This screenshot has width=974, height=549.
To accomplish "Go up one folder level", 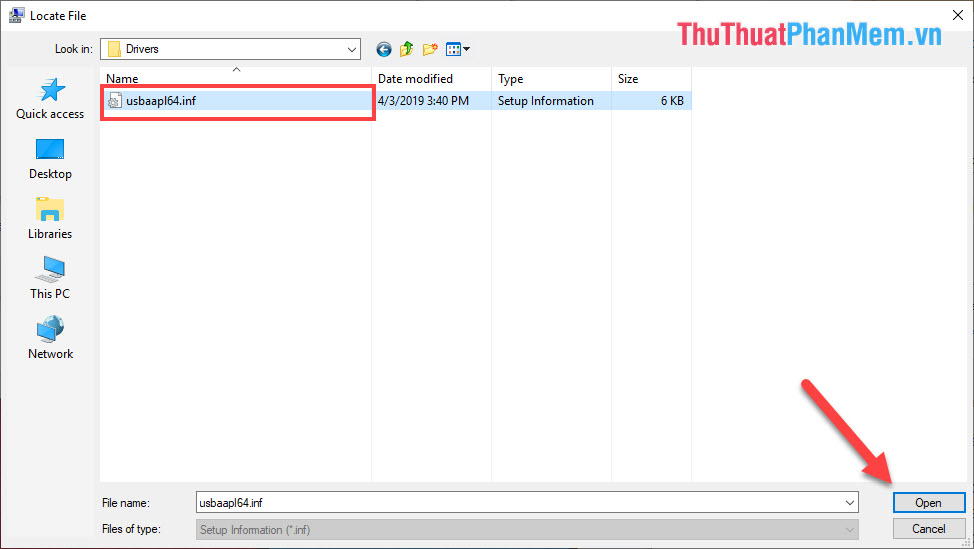I will pos(407,49).
